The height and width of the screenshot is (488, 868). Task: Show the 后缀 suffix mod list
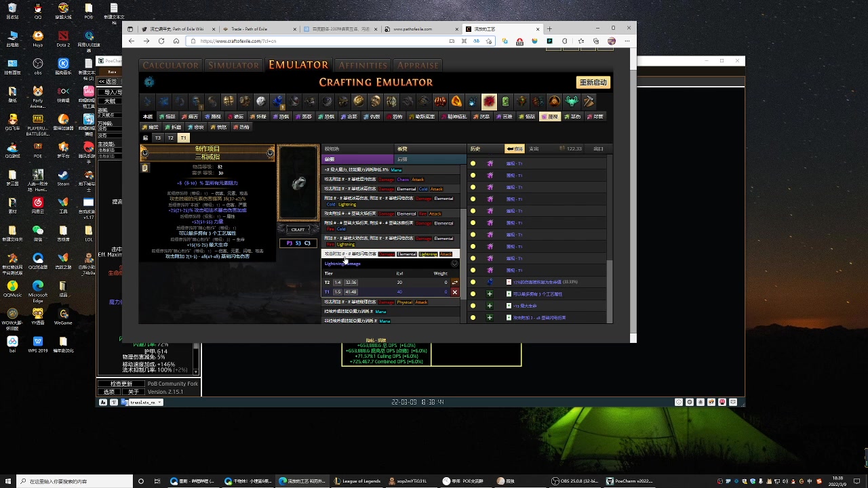coord(431,159)
